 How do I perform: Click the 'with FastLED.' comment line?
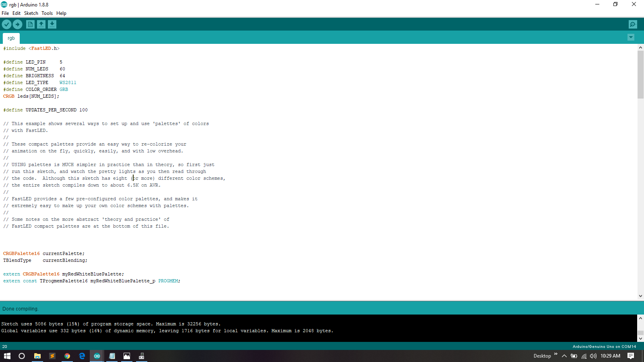[26, 131]
